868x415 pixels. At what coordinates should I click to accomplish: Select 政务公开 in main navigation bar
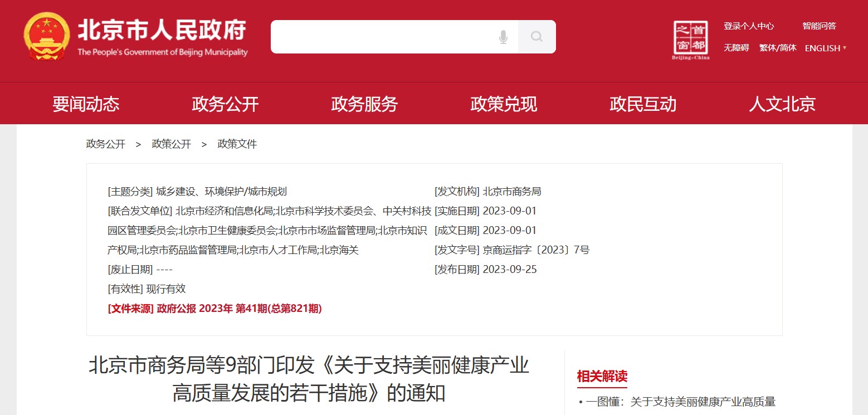coord(225,104)
